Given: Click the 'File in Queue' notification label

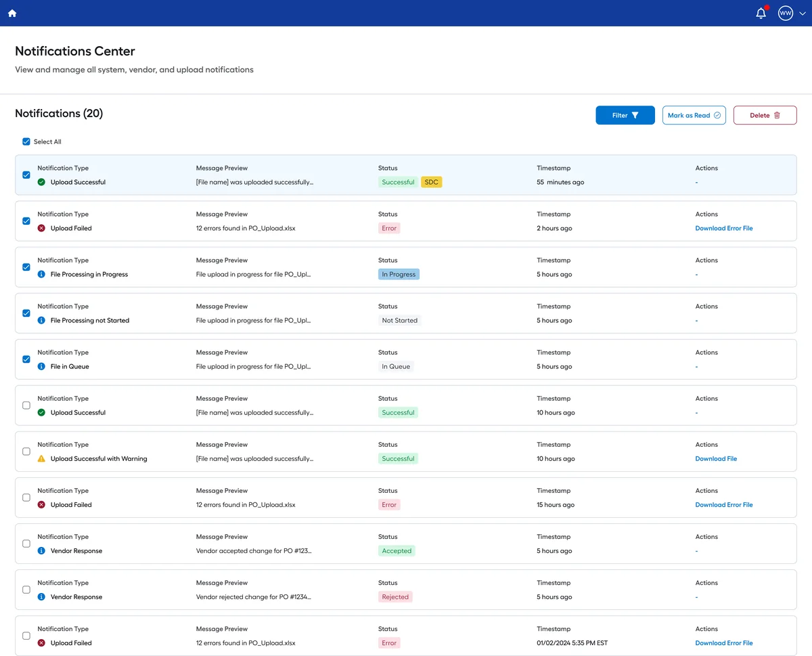Looking at the screenshot, I should click(70, 366).
